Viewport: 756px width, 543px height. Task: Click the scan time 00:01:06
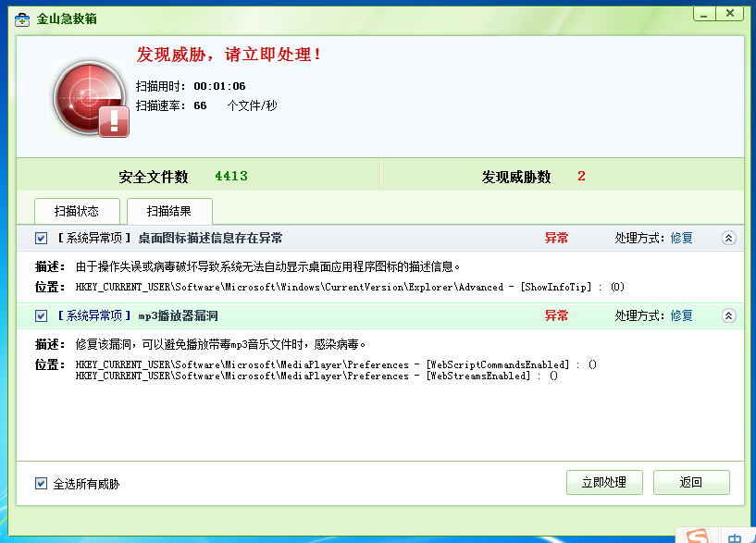click(220, 86)
